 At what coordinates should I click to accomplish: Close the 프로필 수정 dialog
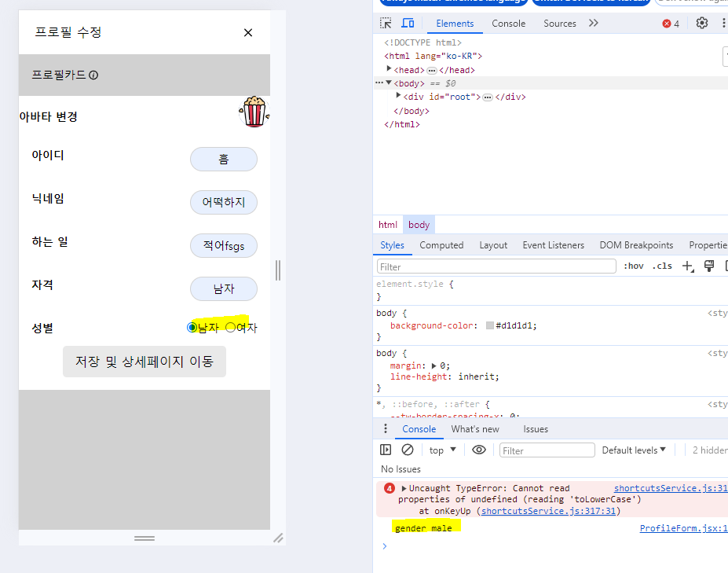pos(248,32)
